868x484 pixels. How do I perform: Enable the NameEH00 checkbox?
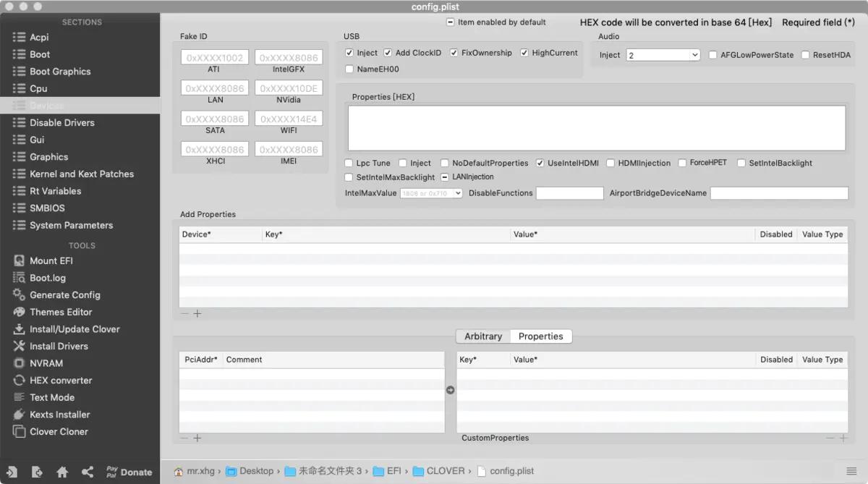coord(349,69)
